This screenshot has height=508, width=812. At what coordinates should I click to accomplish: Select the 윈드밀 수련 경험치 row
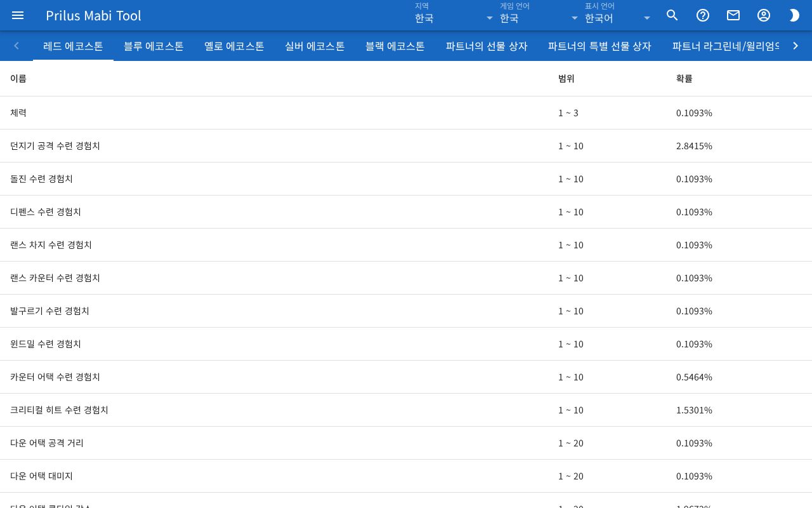coord(406,344)
